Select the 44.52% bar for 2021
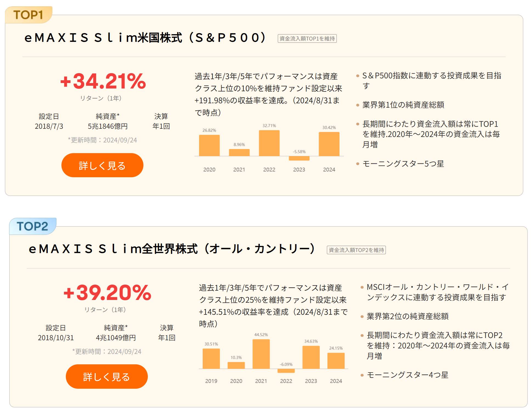 [261, 354]
